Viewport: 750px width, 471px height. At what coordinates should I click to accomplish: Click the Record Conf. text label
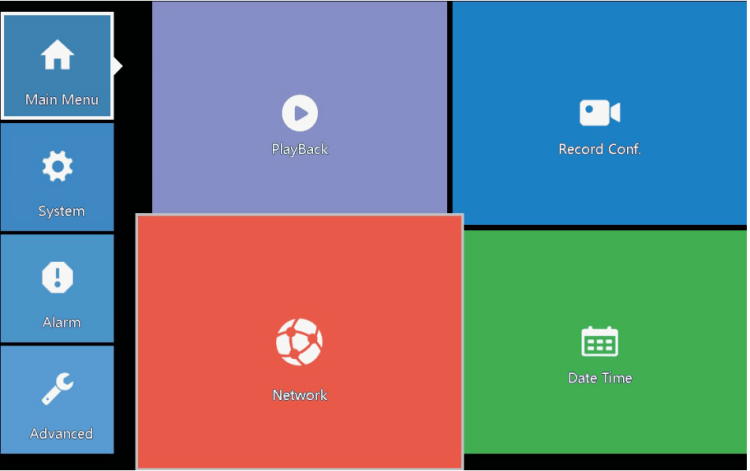[x=599, y=149]
